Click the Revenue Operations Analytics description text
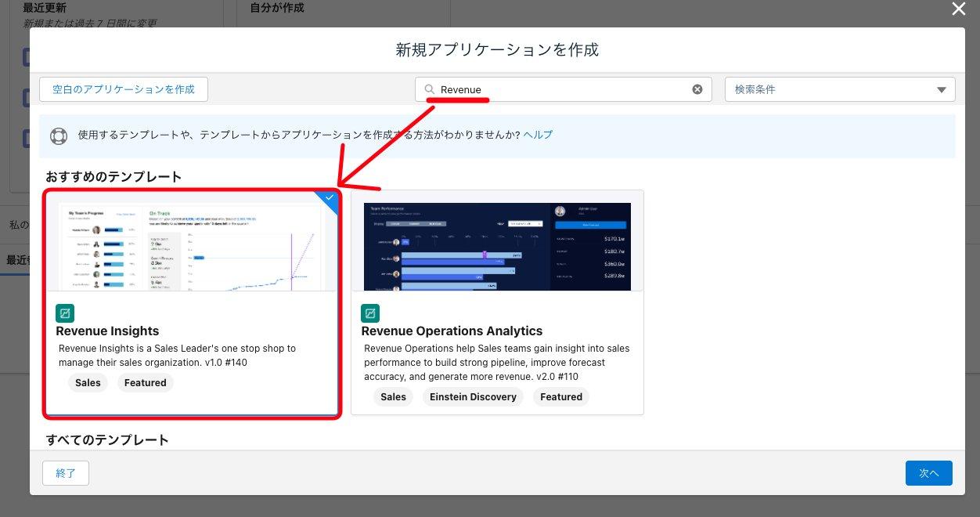This screenshot has height=517, width=980. click(497, 363)
